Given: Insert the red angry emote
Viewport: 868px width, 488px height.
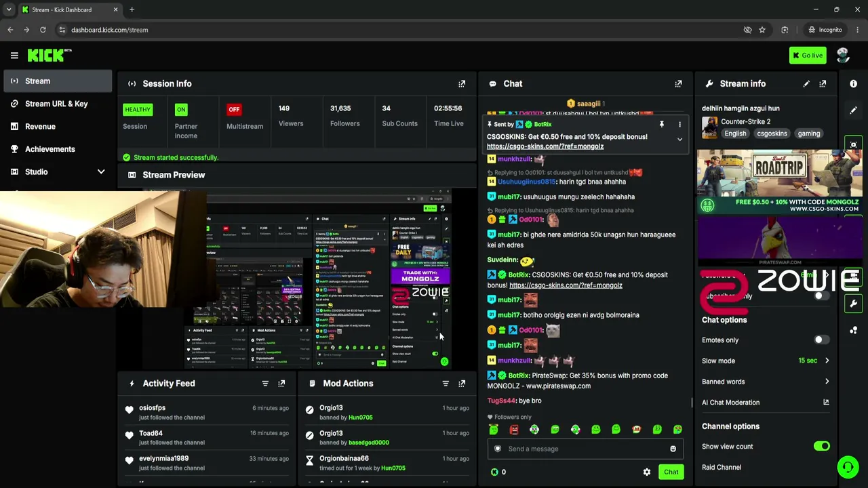Looking at the screenshot, I should point(514,430).
